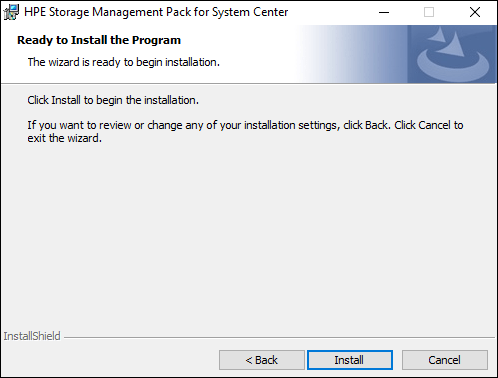
Task: Click the InstallShield label at bottom left
Action: (x=32, y=336)
